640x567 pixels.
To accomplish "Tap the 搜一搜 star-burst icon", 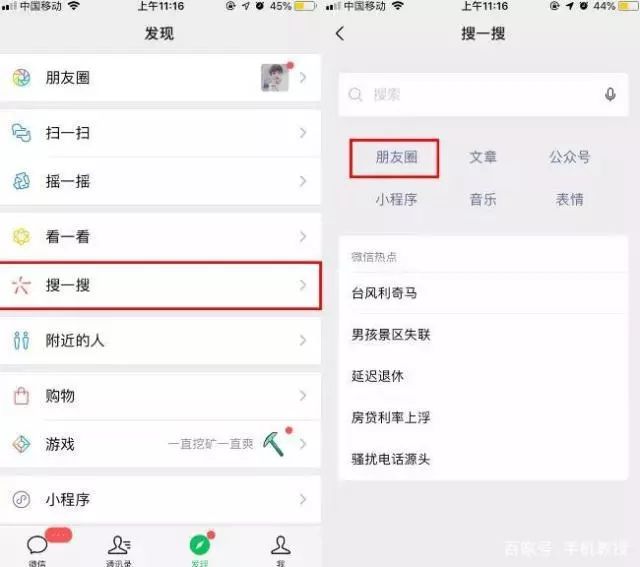I will coord(21,285).
